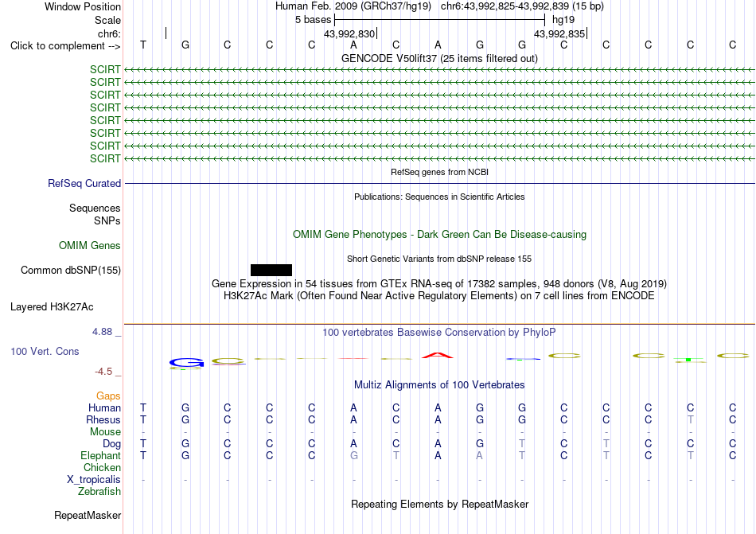Click the H3K27Ac Mark ENCODE track title
This screenshot has width=756, height=534.
[x=439, y=296]
